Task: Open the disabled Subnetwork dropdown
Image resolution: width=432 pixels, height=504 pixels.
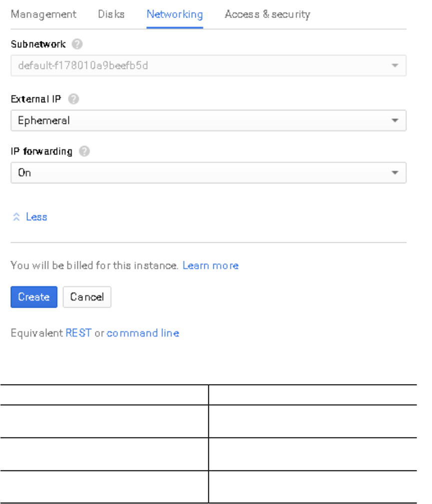Action: coord(208,65)
